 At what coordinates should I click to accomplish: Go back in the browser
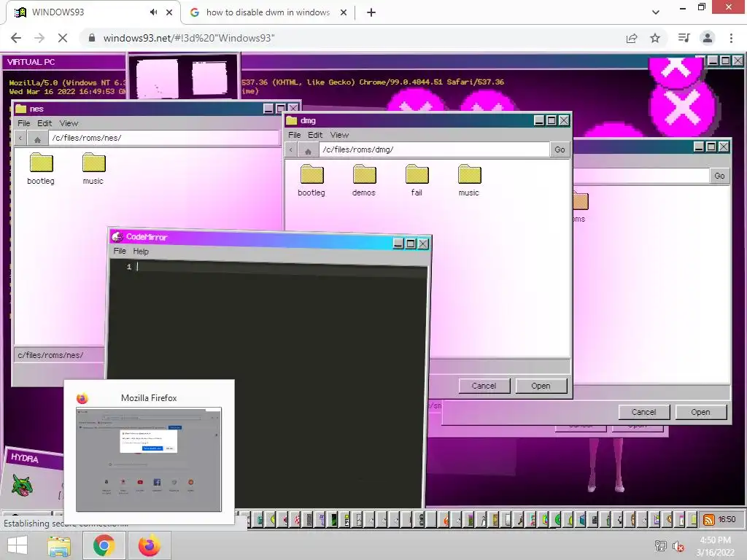16,38
